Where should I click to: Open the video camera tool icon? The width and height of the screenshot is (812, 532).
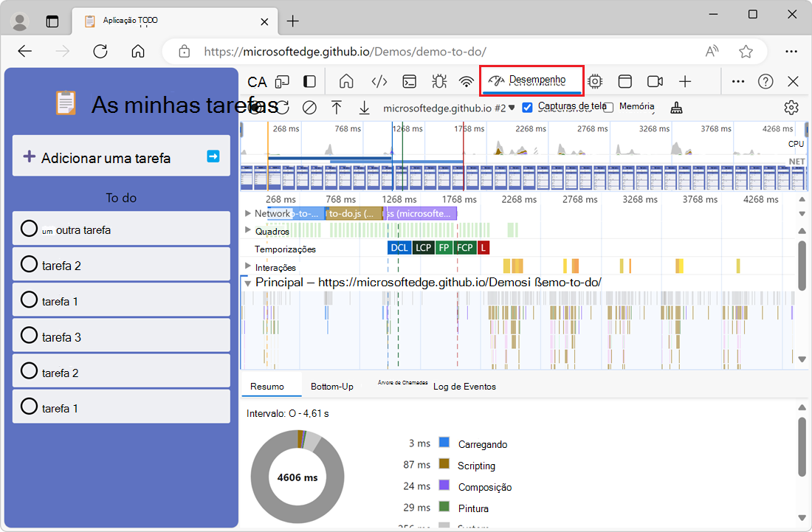pyautogui.click(x=655, y=81)
